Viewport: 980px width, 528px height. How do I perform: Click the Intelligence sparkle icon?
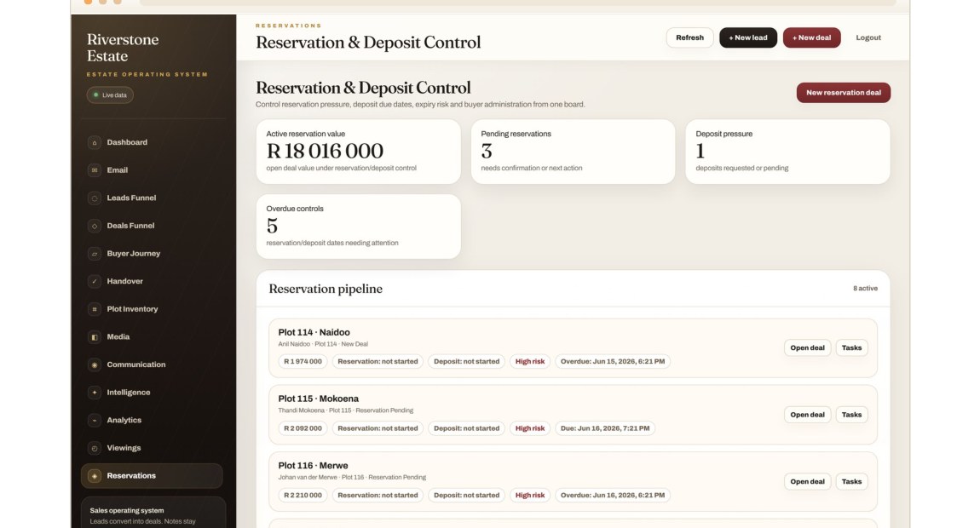[95, 393]
